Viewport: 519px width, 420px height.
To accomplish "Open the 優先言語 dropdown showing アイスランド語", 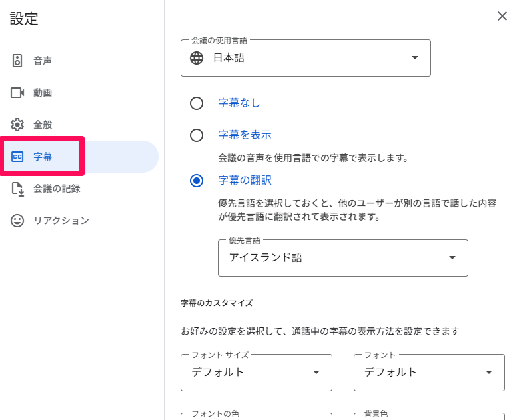I will [343, 258].
